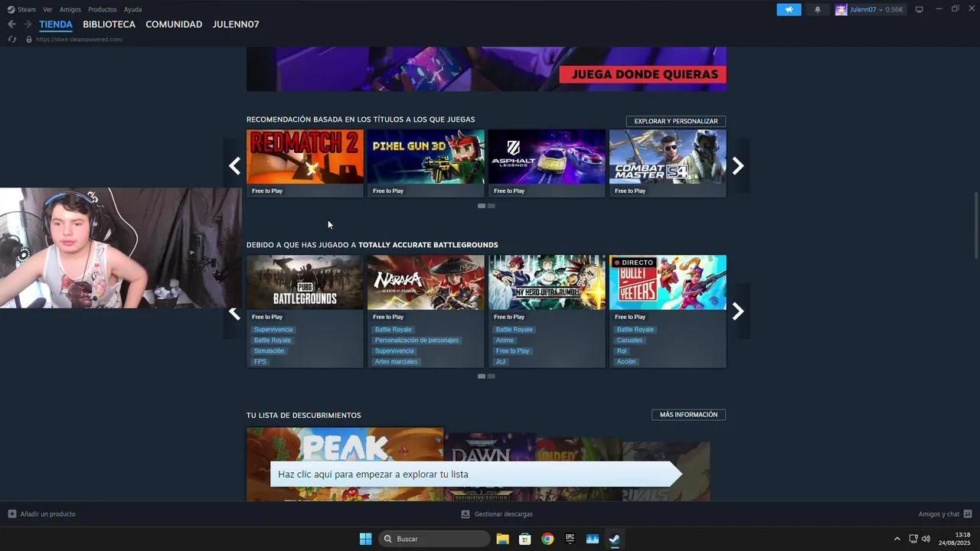Image resolution: width=980 pixels, height=551 pixels.
Task: Open the Steam menu
Action: click(x=27, y=9)
